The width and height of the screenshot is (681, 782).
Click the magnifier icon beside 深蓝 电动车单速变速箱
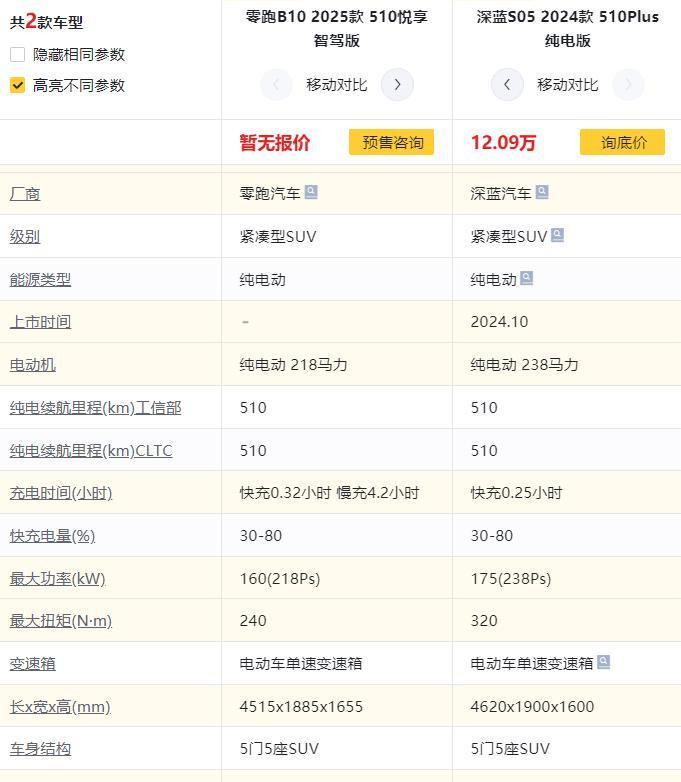coord(603,662)
